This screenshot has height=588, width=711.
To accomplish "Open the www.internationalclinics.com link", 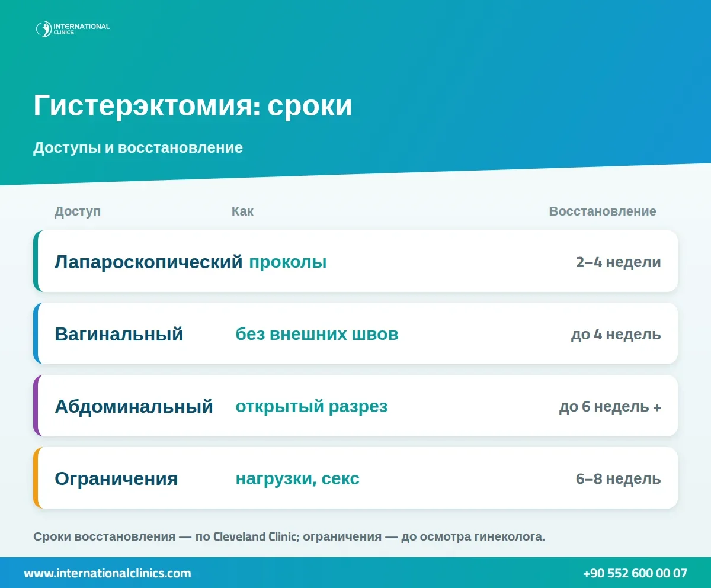I will pyautogui.click(x=107, y=573).
